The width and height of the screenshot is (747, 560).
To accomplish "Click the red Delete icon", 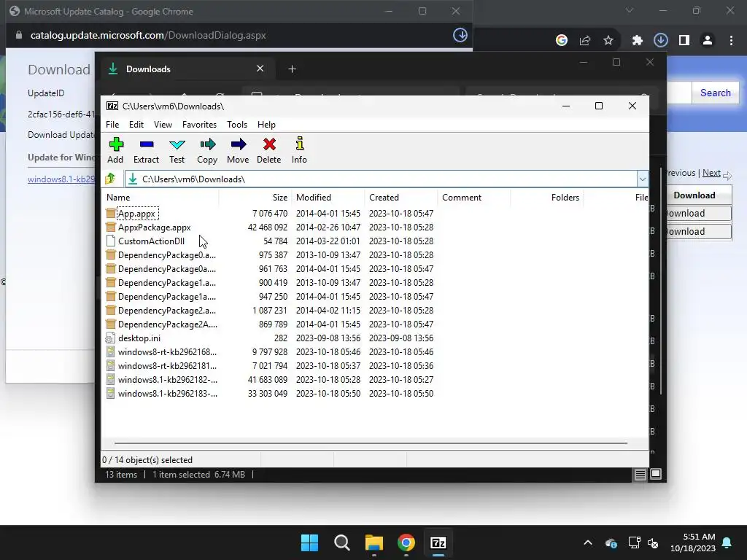I will (x=269, y=144).
